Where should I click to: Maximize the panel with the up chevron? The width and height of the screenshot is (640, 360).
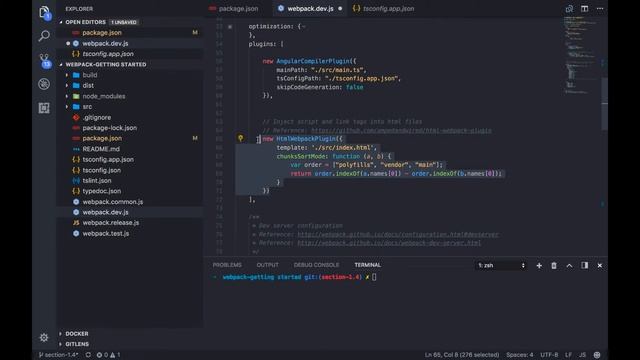569,266
